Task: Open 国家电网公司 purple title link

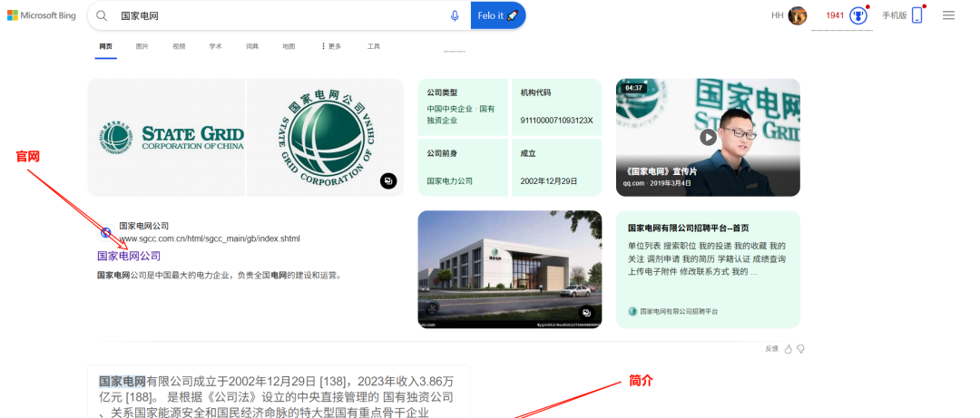Action: click(129, 257)
